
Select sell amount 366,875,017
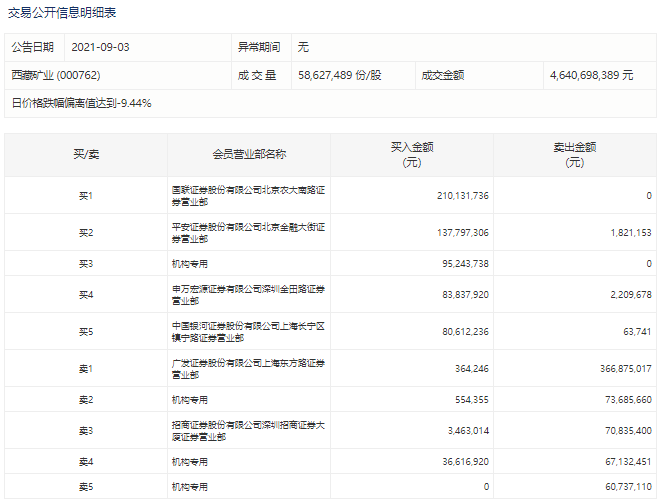click(626, 369)
